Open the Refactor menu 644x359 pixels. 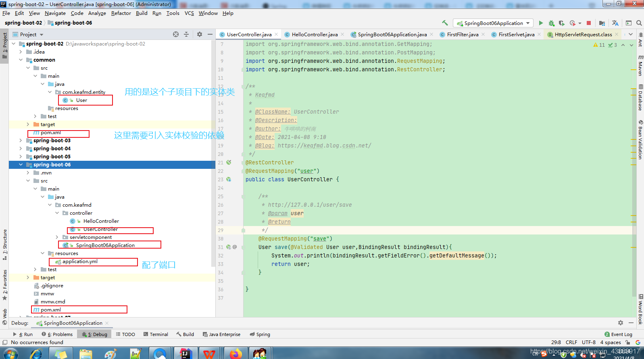click(x=121, y=13)
